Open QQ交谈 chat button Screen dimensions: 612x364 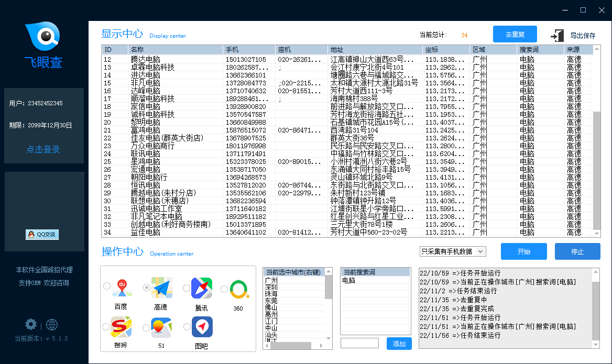tap(42, 235)
